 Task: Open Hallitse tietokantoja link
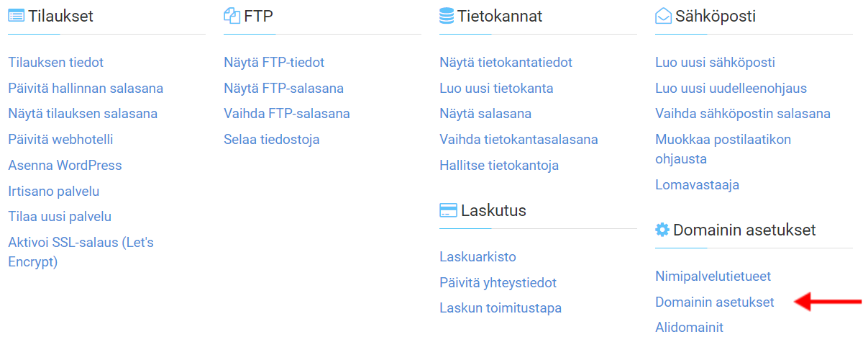click(499, 166)
